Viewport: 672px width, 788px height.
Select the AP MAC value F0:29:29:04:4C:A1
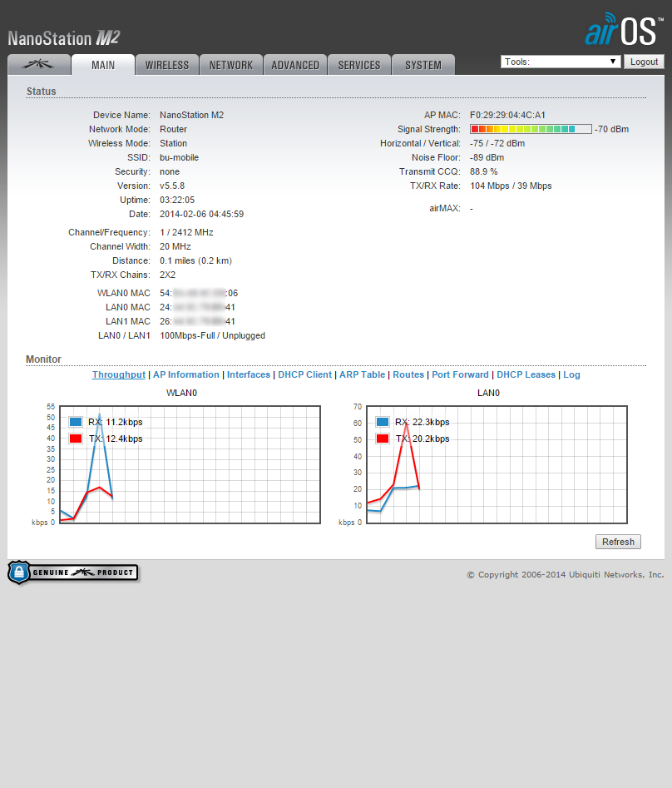[508, 115]
